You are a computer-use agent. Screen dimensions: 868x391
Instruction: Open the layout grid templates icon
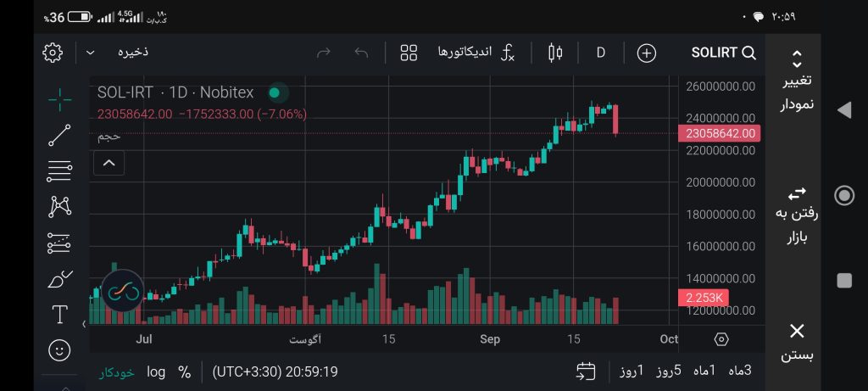click(409, 53)
